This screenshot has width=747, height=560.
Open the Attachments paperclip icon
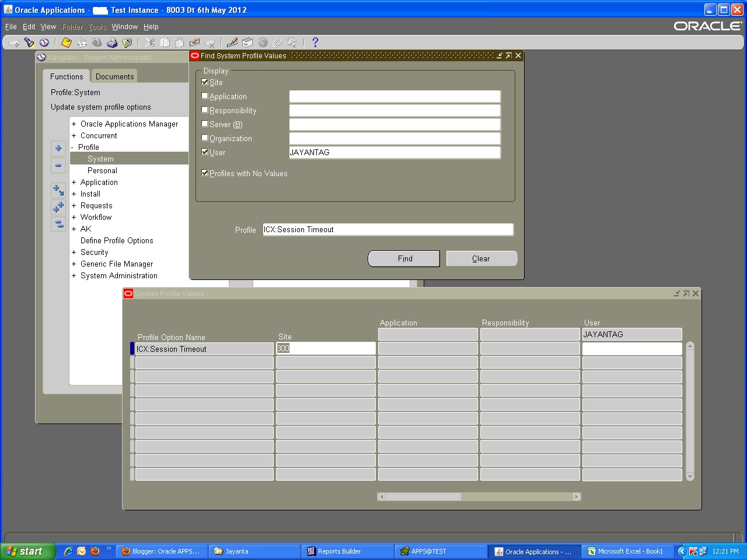[278, 42]
